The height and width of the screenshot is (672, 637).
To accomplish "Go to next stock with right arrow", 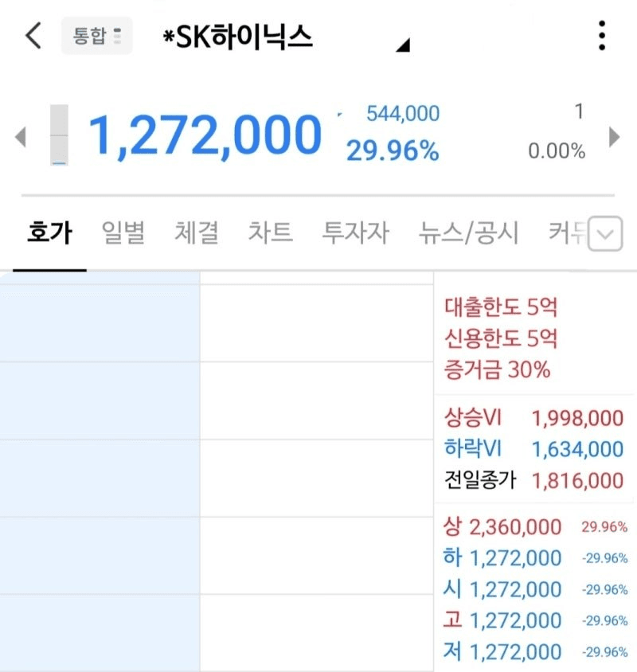I will [614, 137].
